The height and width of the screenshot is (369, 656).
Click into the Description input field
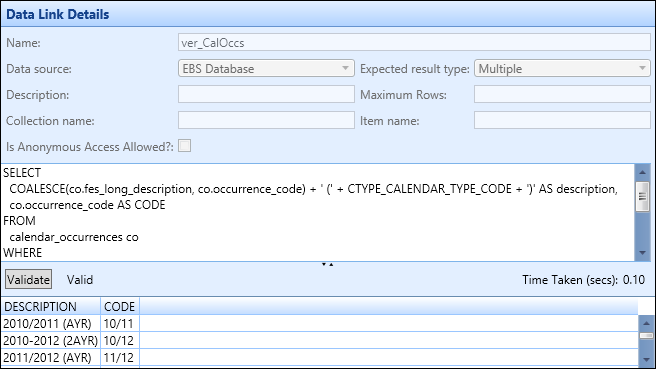pos(266,95)
